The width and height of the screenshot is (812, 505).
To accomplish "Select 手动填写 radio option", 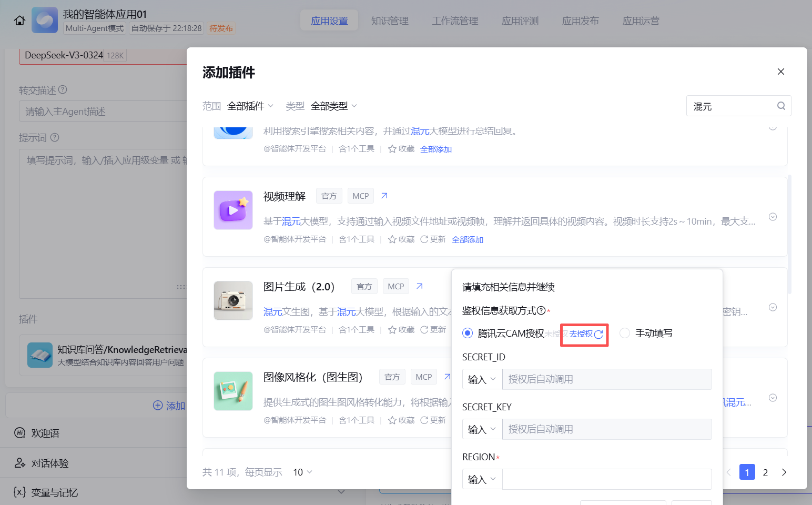I will click(x=625, y=333).
